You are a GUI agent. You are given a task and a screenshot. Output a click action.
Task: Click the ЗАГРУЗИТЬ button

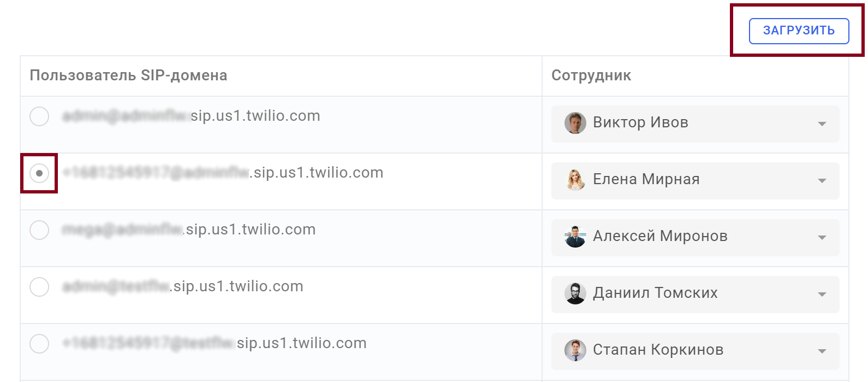(799, 31)
